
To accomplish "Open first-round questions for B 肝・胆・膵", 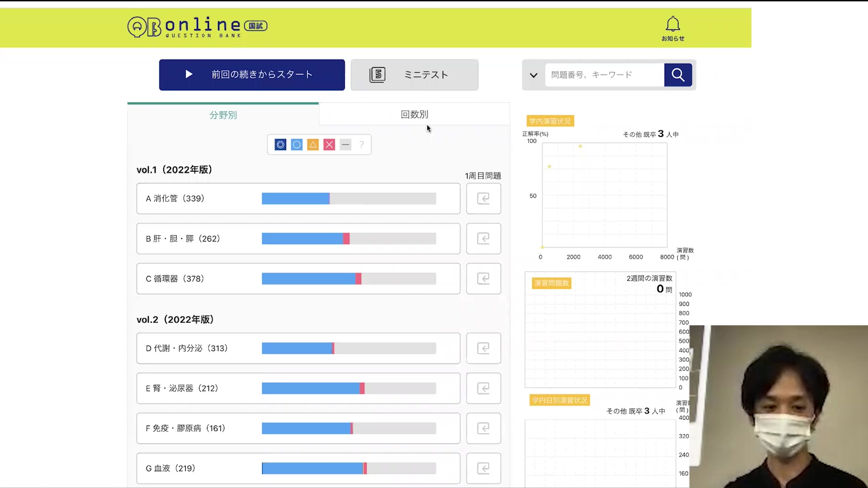I will [483, 239].
